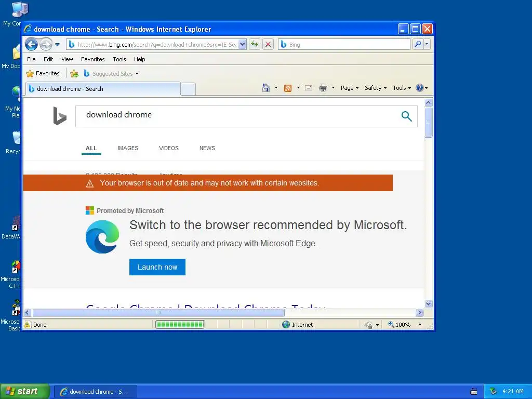Expand the address bar history dropdown
Viewport: 532px width, 399px height.
click(242, 45)
